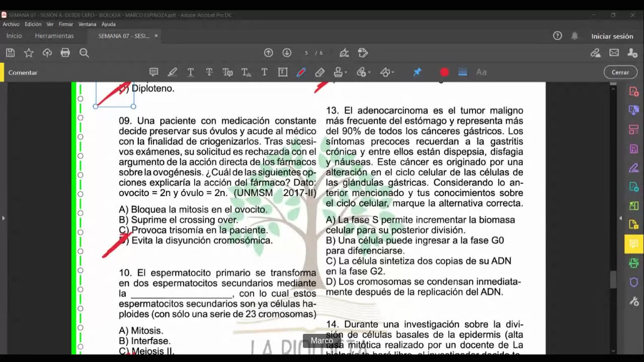Viewport: 644px width, 362px height.
Task: Select the eraser tool
Action: coord(319,72)
